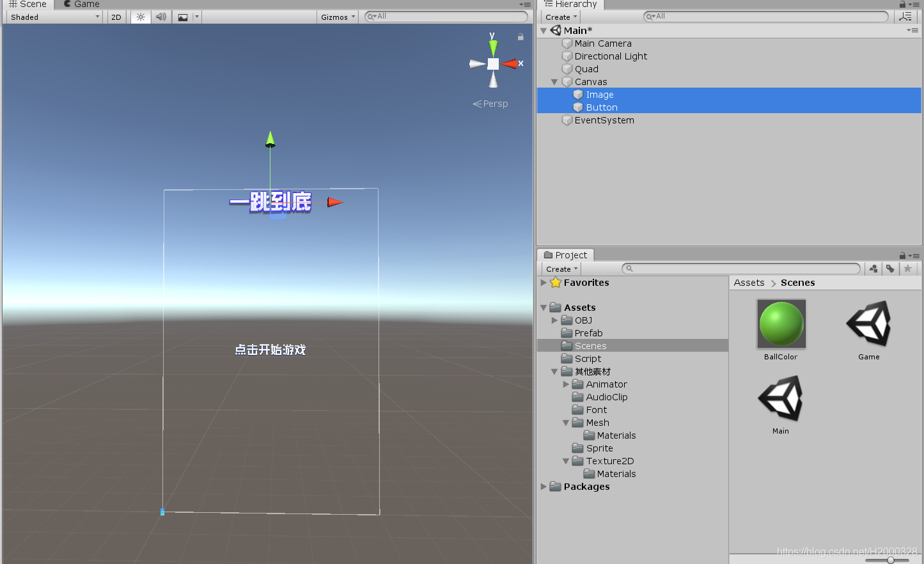
Task: Open the Project Create dropdown
Action: (561, 269)
